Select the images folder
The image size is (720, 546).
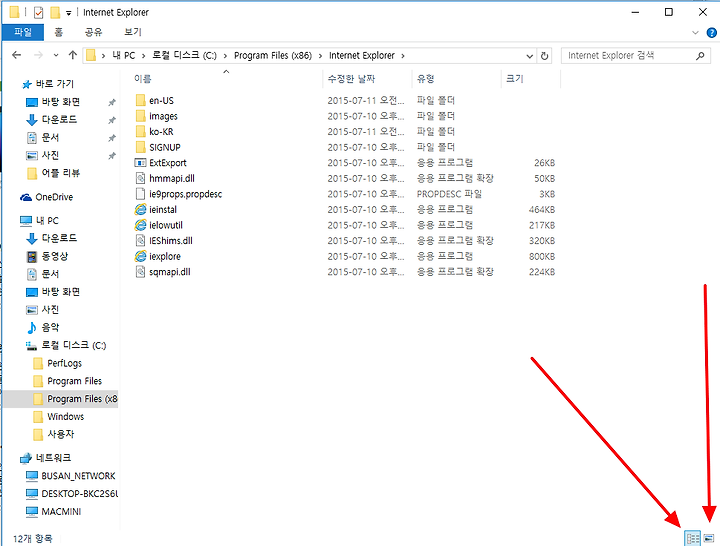pos(163,116)
